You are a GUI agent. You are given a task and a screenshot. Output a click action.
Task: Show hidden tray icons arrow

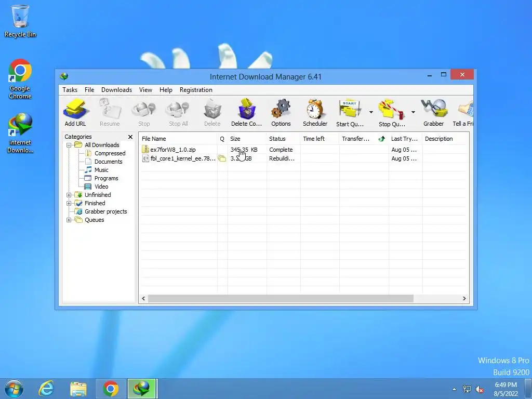coord(454,389)
